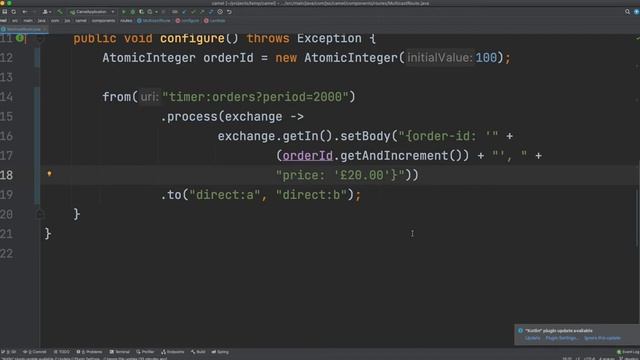Select the MulticastRoute.java editor tab
The height and width of the screenshot is (360, 640).
click(x=24, y=29)
